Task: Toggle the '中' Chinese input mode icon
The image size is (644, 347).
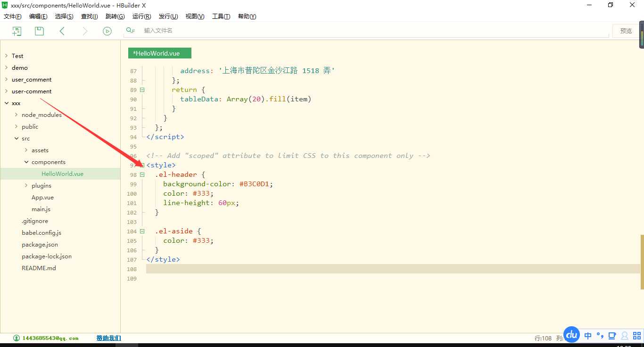Action: pyautogui.click(x=588, y=336)
